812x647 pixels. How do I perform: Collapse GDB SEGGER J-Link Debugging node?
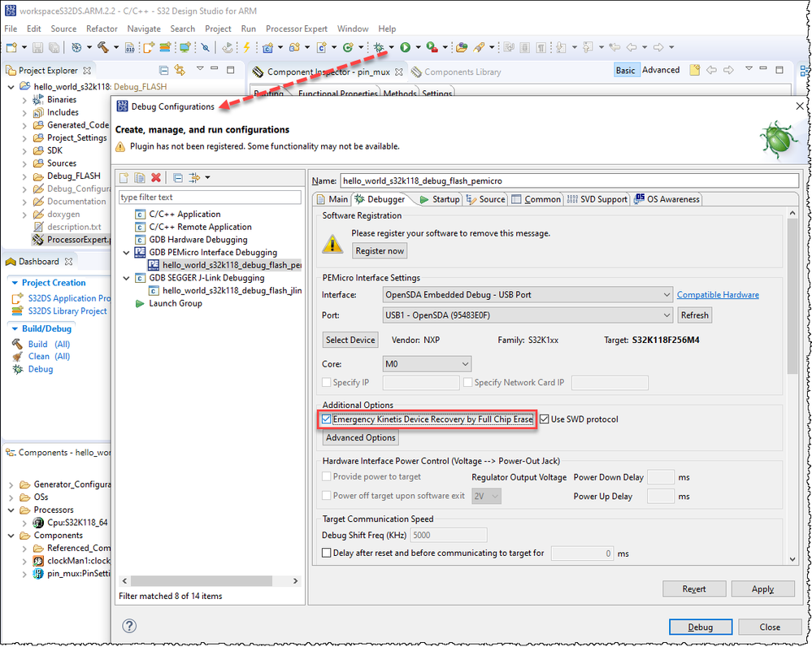click(x=126, y=278)
